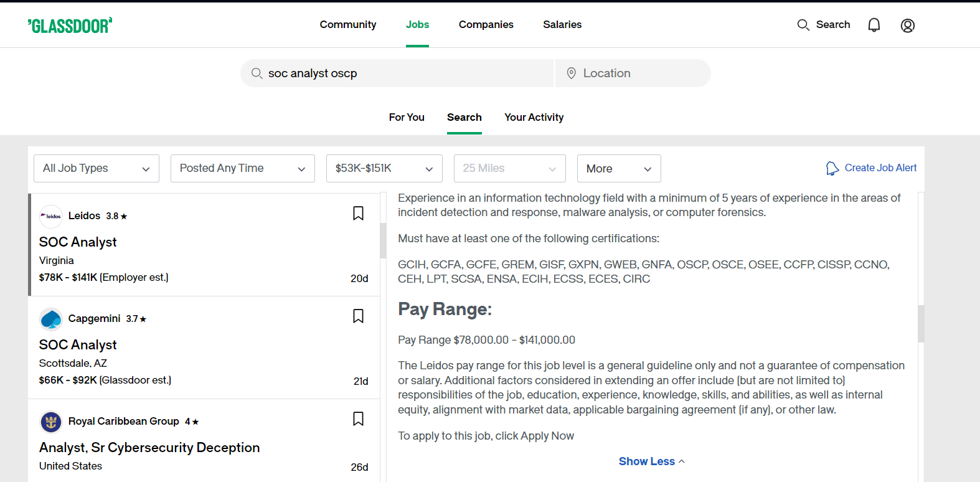Open the Posted Any Time dropdown
The width and height of the screenshot is (980, 482).
click(243, 168)
